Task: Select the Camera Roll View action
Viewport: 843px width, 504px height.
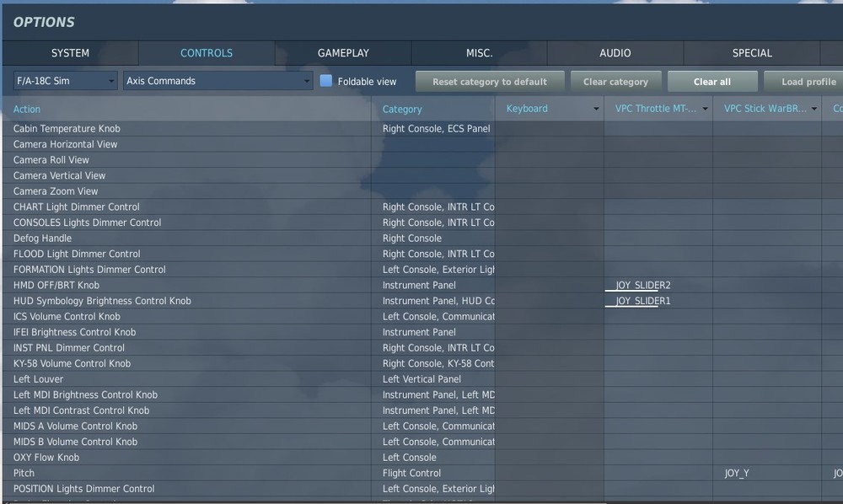Action: (186, 159)
